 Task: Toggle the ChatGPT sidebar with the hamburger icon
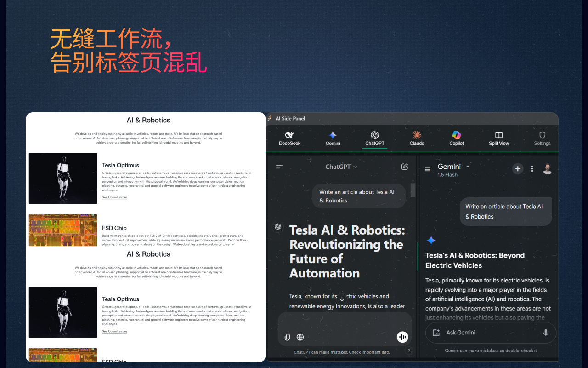[x=279, y=167]
